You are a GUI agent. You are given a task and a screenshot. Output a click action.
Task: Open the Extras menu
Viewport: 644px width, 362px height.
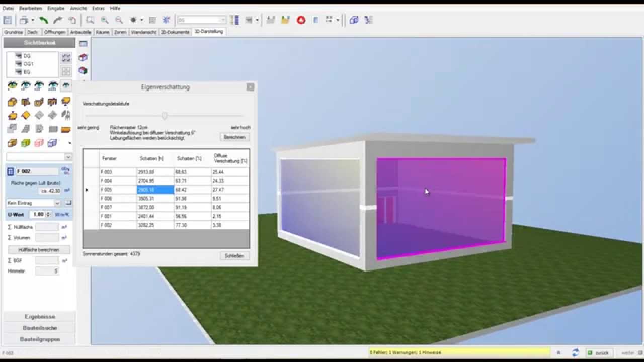pyautogui.click(x=98, y=9)
